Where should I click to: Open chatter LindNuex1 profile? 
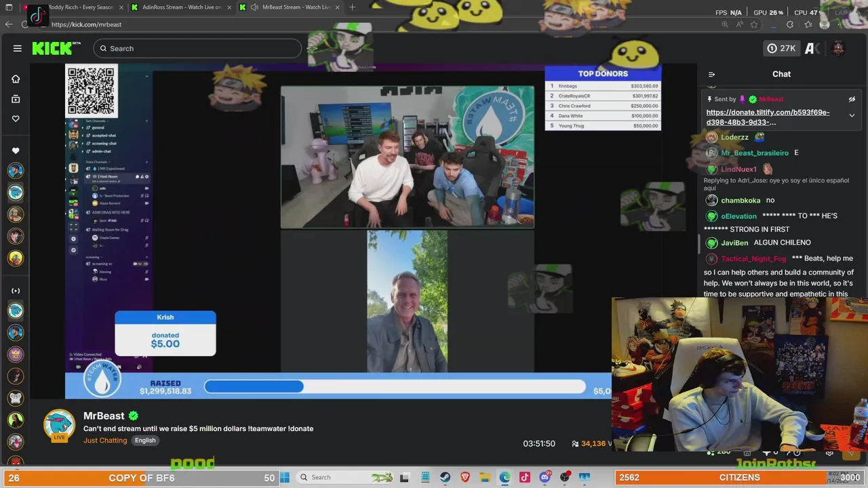[738, 169]
